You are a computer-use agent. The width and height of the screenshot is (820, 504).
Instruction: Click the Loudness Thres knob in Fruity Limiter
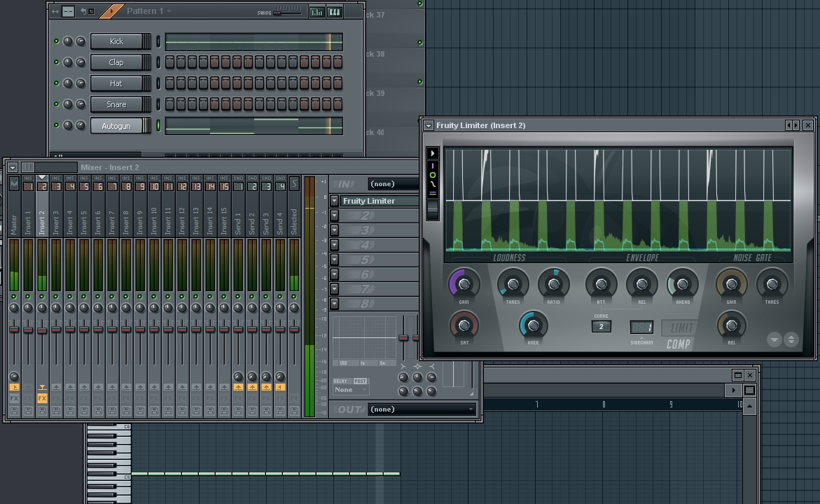point(513,284)
